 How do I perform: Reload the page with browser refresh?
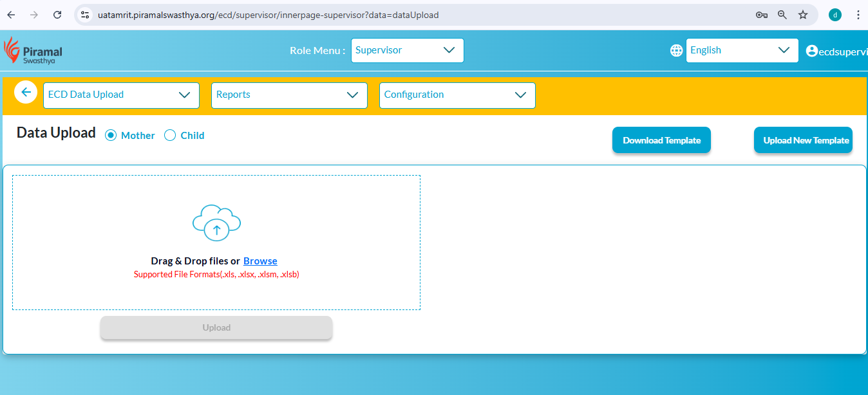(x=57, y=15)
